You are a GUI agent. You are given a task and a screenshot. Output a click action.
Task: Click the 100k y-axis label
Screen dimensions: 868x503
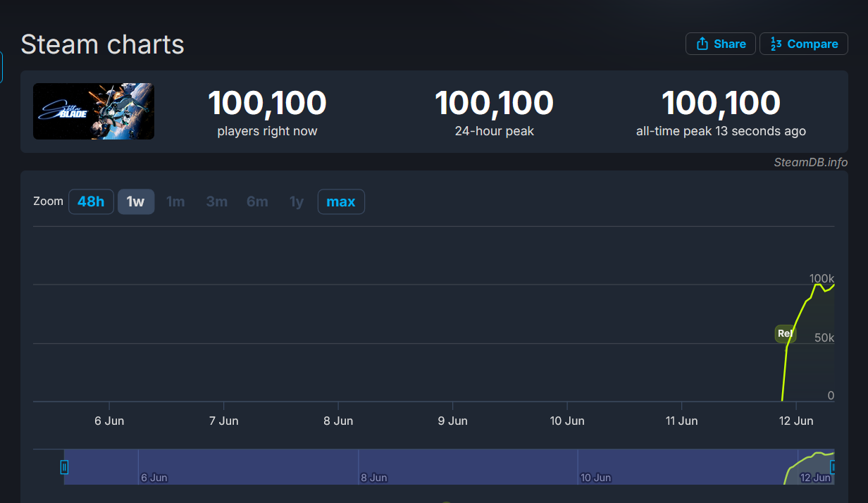tap(821, 278)
